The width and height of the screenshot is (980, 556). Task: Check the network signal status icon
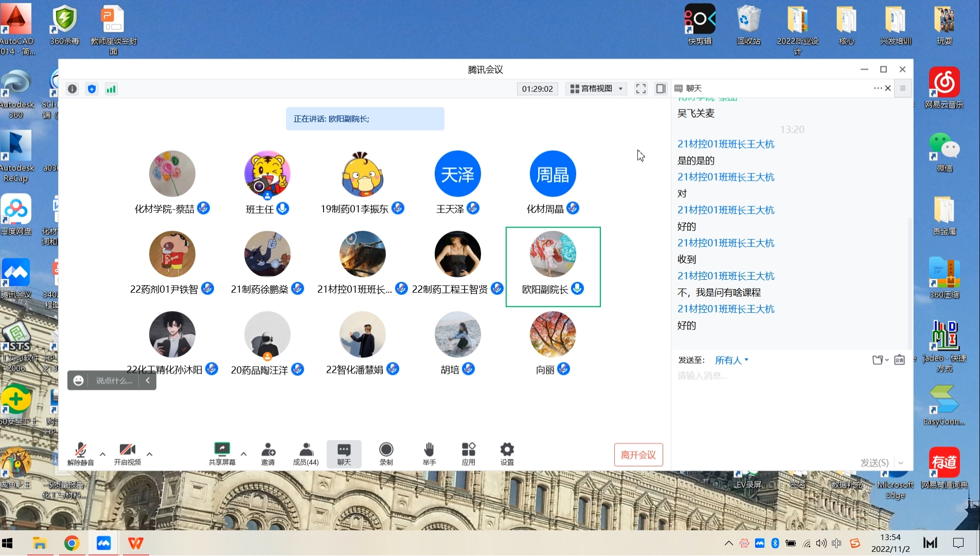click(111, 89)
